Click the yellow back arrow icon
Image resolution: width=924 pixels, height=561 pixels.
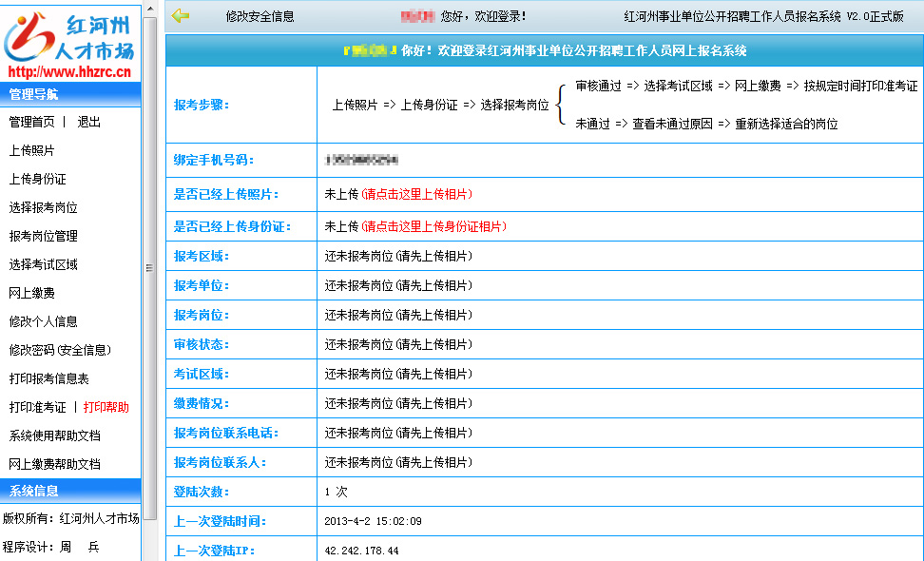[181, 15]
